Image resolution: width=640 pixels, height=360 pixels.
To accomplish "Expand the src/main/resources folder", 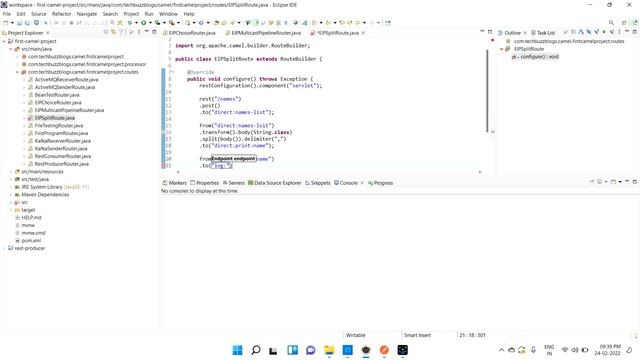I will (11, 172).
